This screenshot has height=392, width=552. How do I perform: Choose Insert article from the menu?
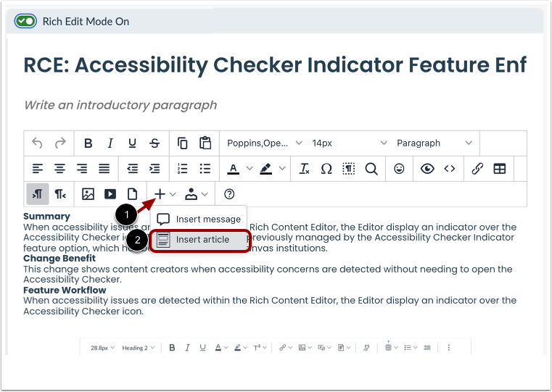click(x=201, y=240)
